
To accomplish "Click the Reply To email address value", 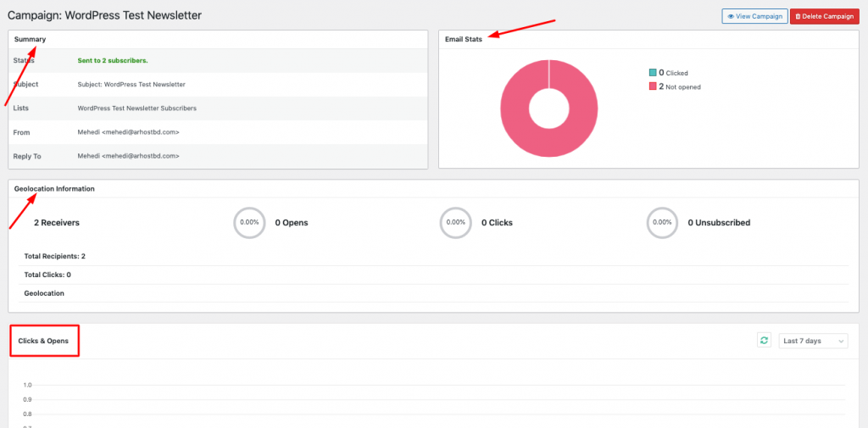I will 129,156.
